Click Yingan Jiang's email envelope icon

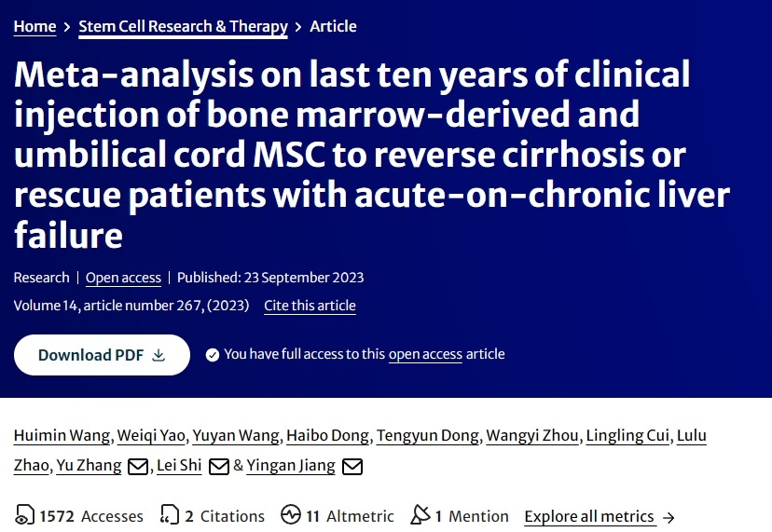point(352,467)
